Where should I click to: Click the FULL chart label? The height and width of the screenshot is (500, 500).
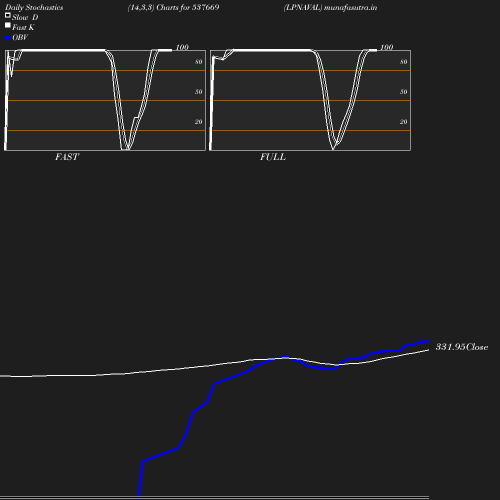(273, 157)
